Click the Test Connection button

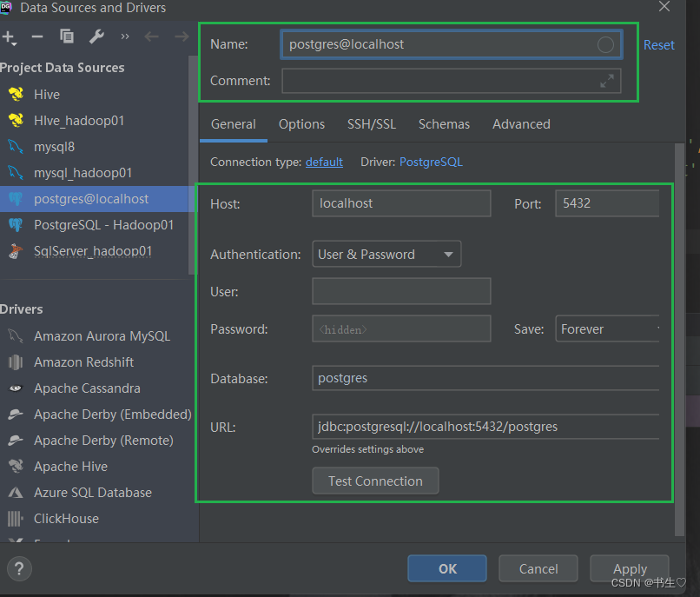coord(375,481)
